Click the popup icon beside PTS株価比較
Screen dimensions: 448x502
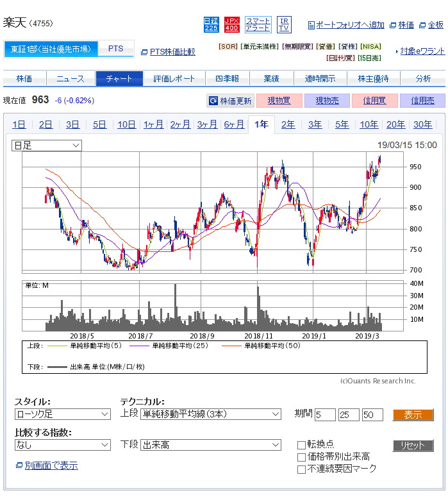144,52
